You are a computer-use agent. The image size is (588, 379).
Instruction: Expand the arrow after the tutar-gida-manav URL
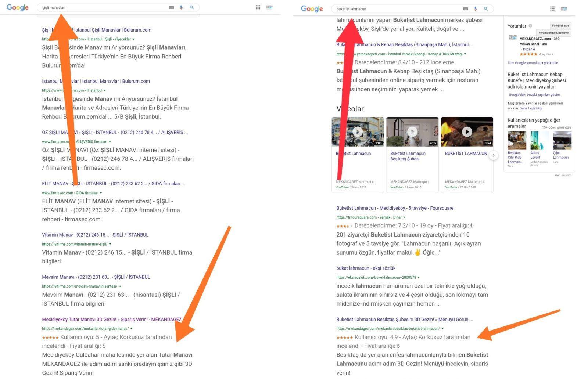[x=132, y=329]
